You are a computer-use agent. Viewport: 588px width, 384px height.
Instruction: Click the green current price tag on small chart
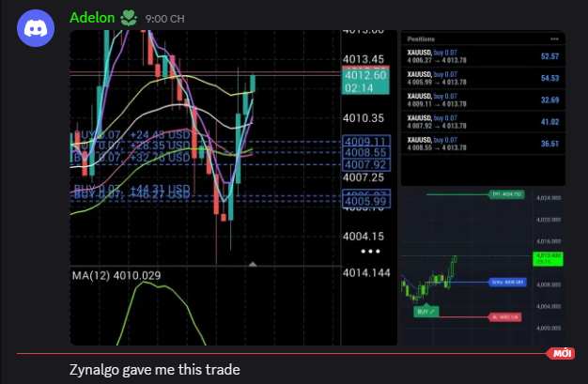click(548, 259)
